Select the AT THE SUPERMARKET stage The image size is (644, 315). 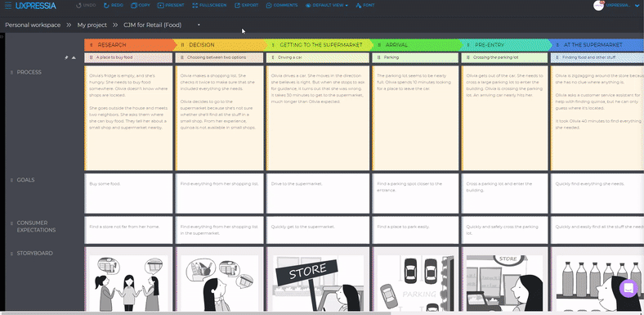[x=597, y=45]
